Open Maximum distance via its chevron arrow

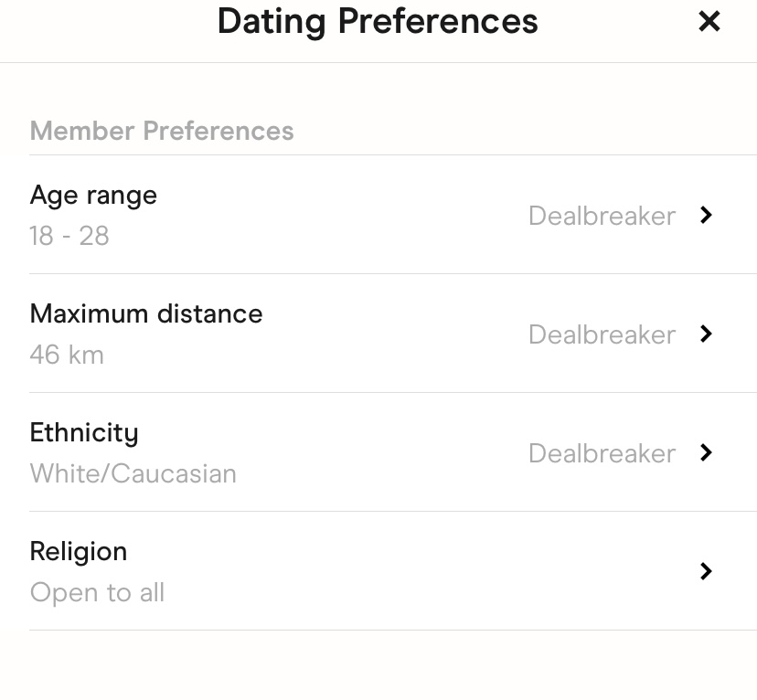click(x=706, y=334)
